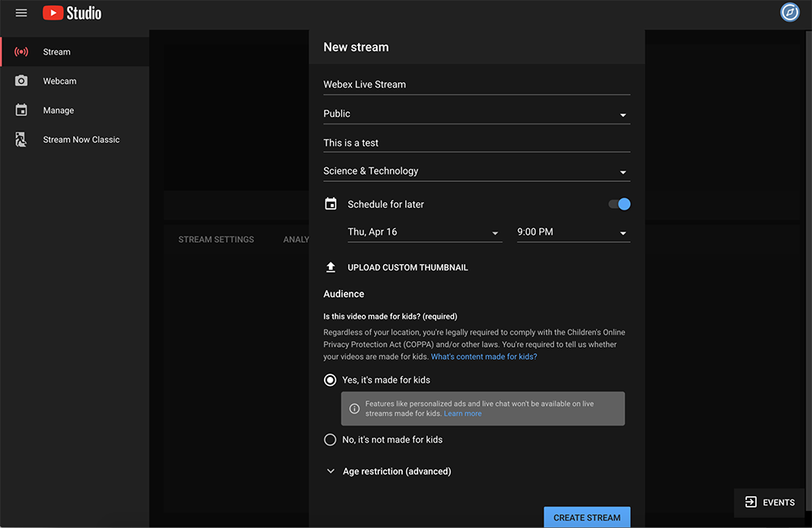This screenshot has width=812, height=528.
Task: Open the account avatar menu
Action: (790, 12)
